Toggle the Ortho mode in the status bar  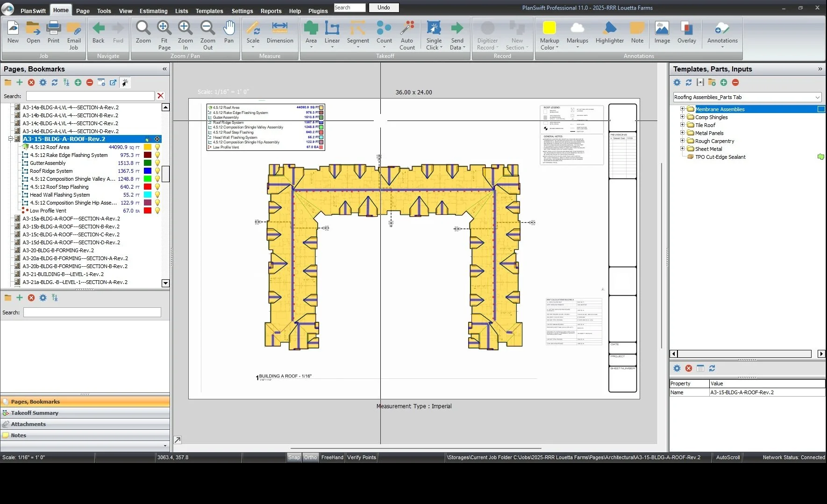[310, 457]
